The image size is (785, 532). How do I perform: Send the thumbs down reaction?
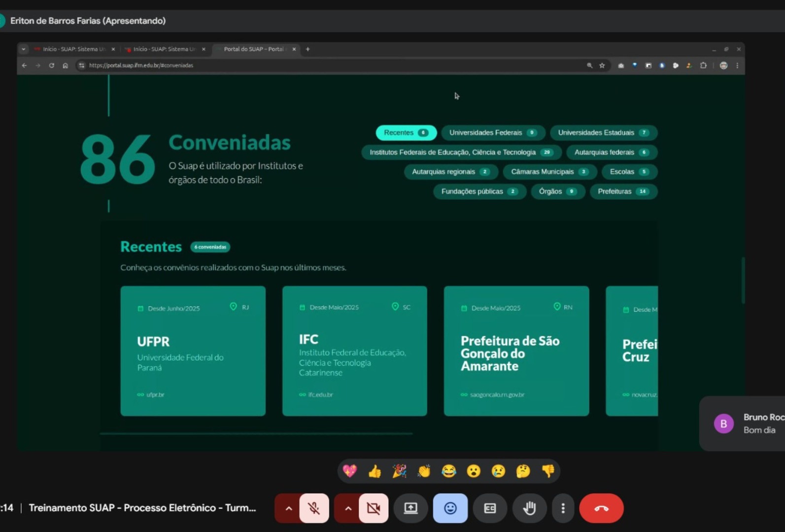[548, 471]
